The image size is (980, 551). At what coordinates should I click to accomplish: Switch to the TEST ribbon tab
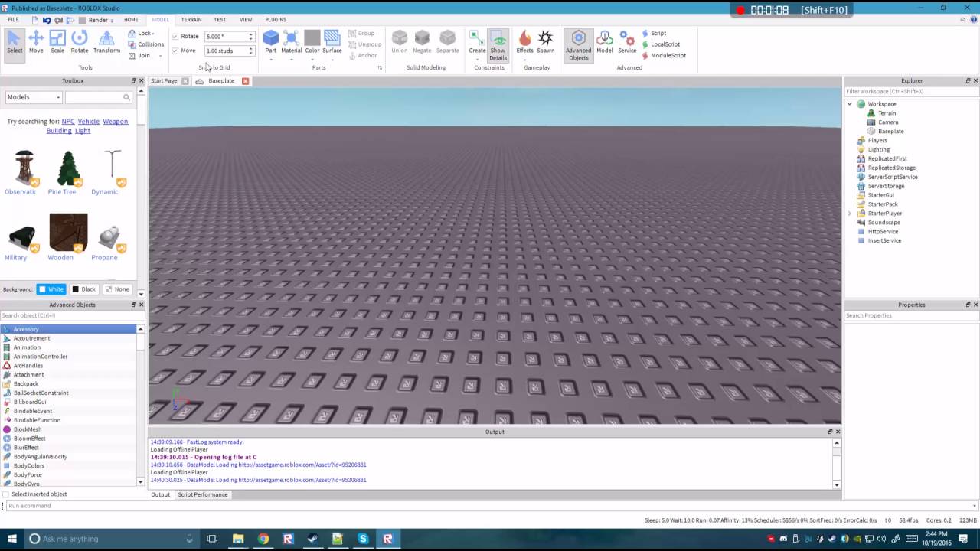(x=220, y=19)
